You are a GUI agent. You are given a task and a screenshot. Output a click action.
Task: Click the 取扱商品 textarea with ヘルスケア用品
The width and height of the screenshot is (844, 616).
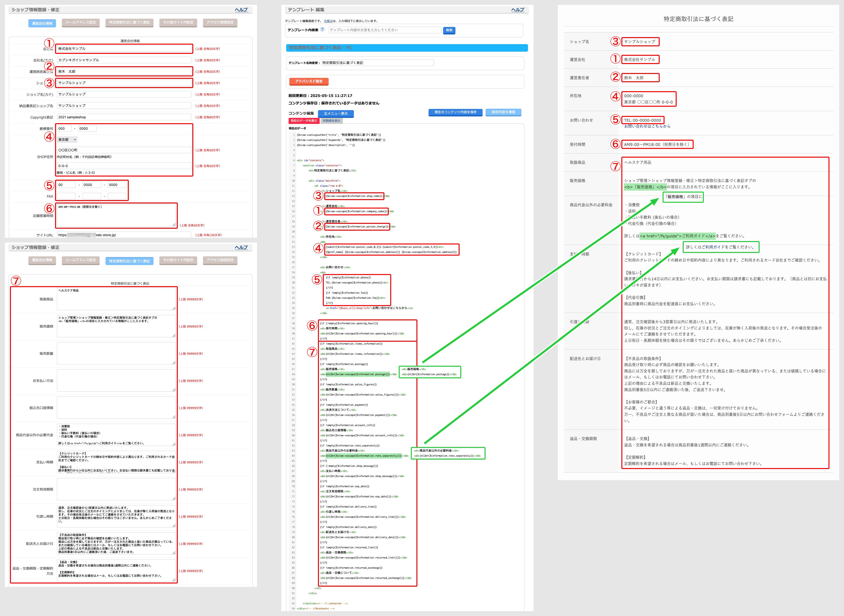[116, 299]
